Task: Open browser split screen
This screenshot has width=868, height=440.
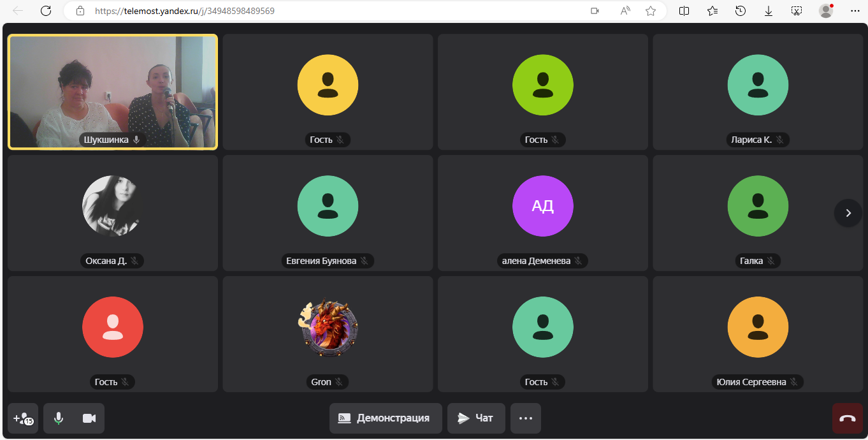Action: point(684,11)
